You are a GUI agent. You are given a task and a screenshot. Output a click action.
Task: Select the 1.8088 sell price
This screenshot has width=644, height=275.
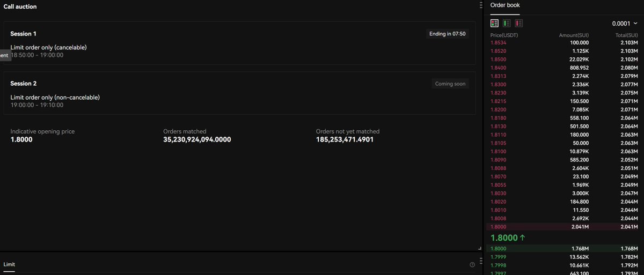pyautogui.click(x=498, y=168)
